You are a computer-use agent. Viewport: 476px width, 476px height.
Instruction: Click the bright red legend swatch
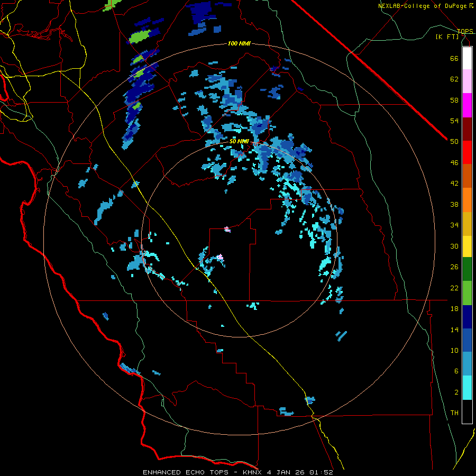467,152
